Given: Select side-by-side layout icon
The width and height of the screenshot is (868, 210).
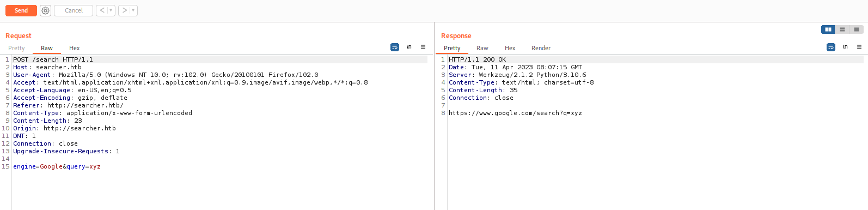Looking at the screenshot, I should point(828,29).
